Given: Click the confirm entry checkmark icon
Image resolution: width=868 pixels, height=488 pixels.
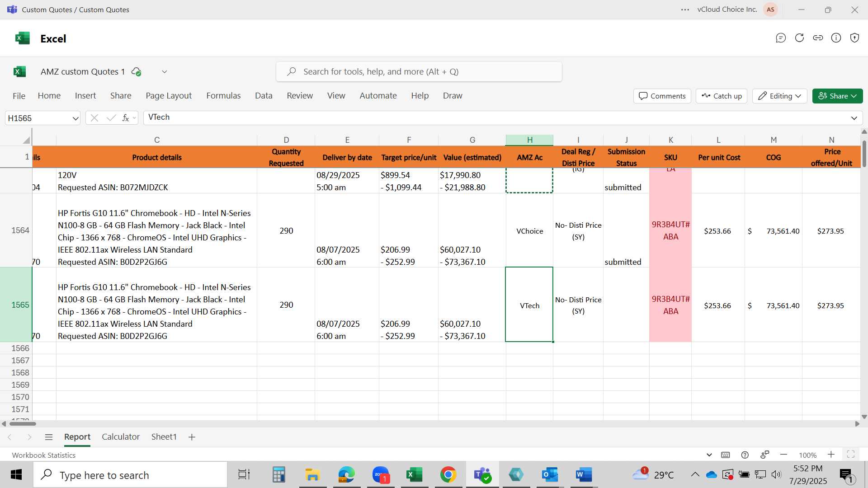Looking at the screenshot, I should [111, 118].
